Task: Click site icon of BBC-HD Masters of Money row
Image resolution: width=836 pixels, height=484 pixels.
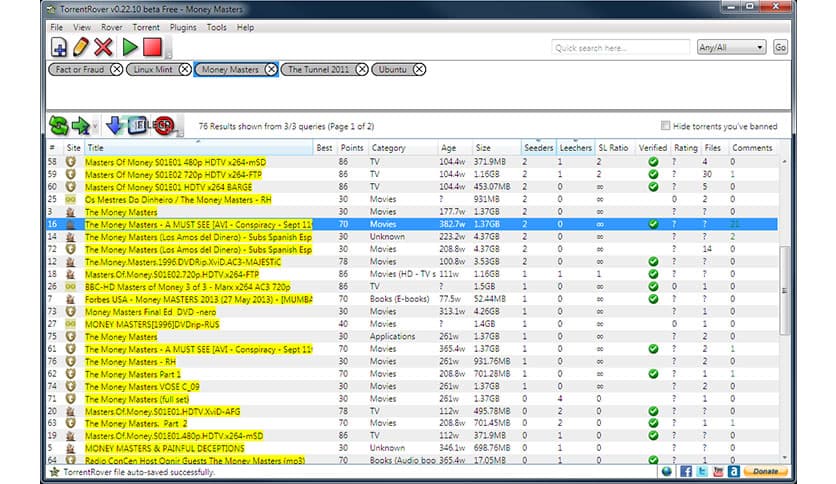Action: (x=70, y=287)
